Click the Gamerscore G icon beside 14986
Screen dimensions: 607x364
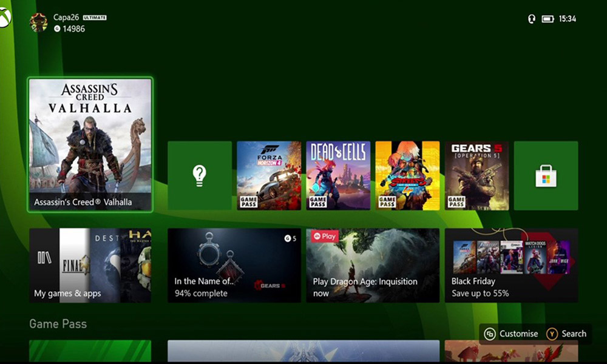pyautogui.click(x=57, y=29)
